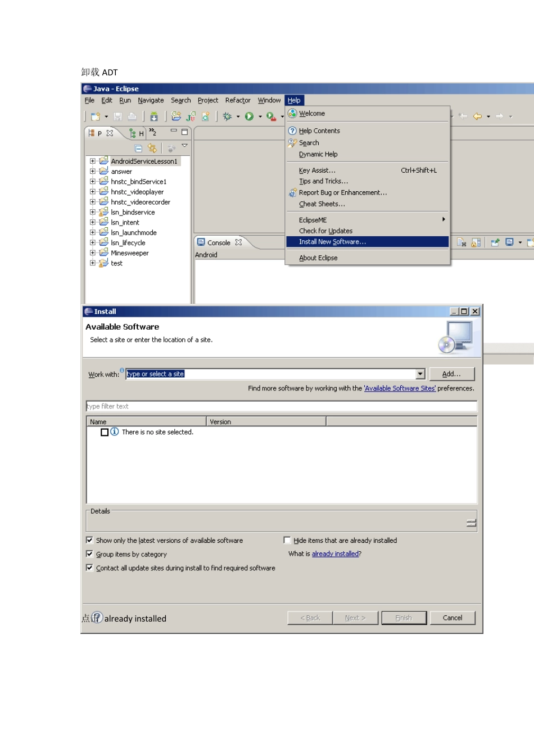This screenshot has width=534, height=756.
Task: Expand the lsn_intent project node
Action: (93, 222)
